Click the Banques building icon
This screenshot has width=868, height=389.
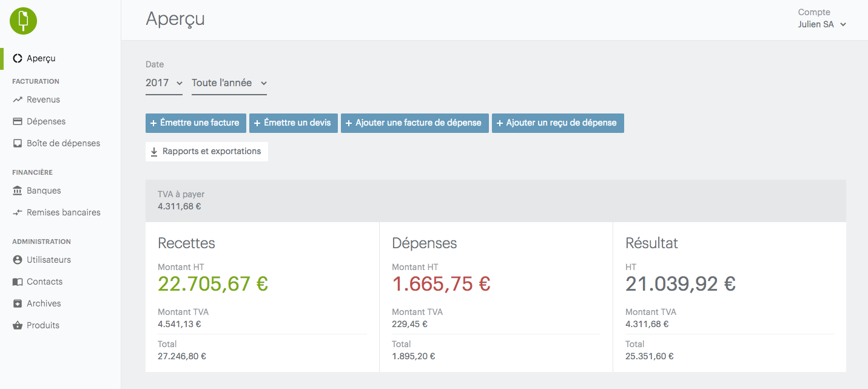point(18,191)
